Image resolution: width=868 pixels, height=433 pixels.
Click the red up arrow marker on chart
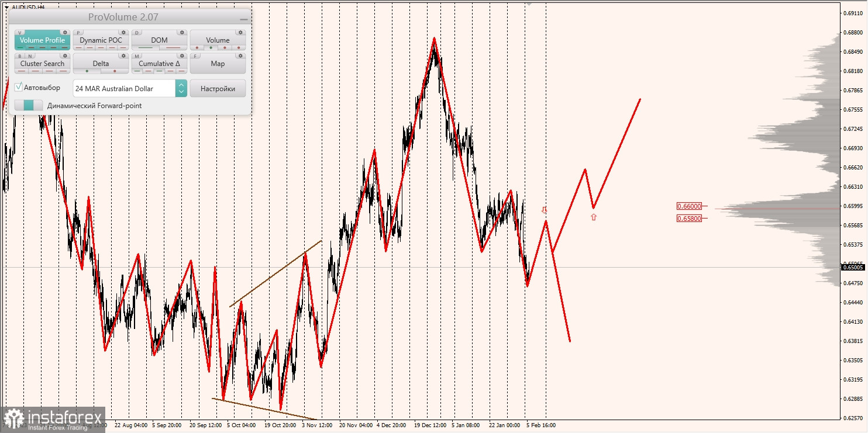click(x=594, y=217)
